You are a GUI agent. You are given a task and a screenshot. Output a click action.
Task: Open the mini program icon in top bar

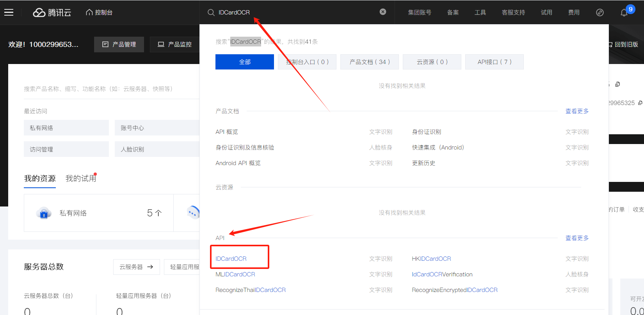pyautogui.click(x=600, y=12)
